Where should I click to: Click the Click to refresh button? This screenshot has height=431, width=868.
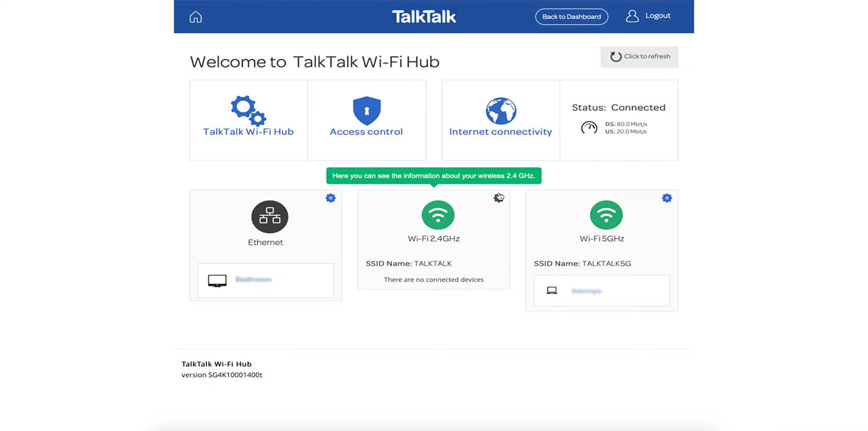point(639,57)
